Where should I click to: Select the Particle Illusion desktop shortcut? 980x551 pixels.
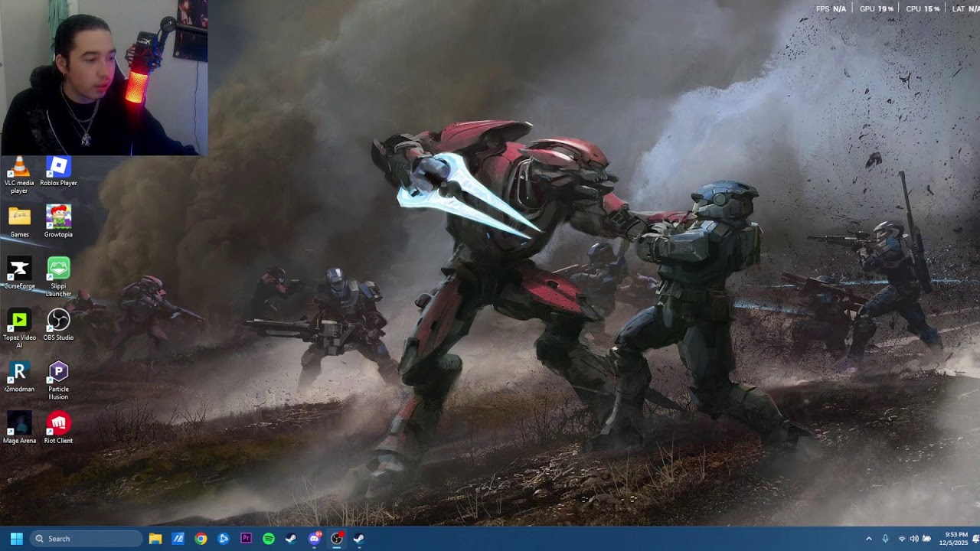[x=58, y=380]
